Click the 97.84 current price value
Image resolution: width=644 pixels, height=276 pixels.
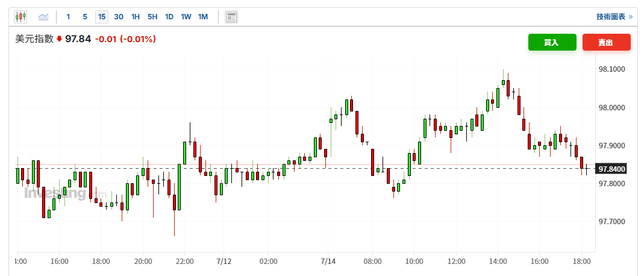(x=78, y=39)
